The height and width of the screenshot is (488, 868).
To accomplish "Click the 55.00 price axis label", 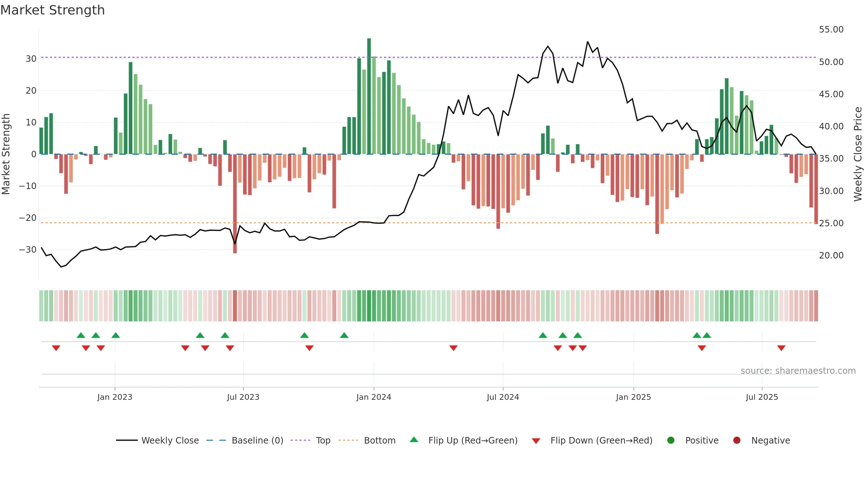I will click(x=831, y=30).
